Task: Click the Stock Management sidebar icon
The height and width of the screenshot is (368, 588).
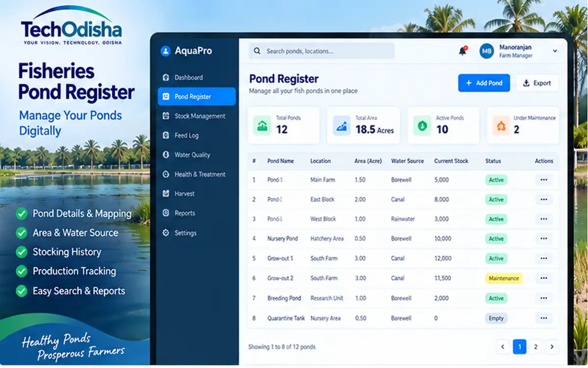Action: click(166, 116)
